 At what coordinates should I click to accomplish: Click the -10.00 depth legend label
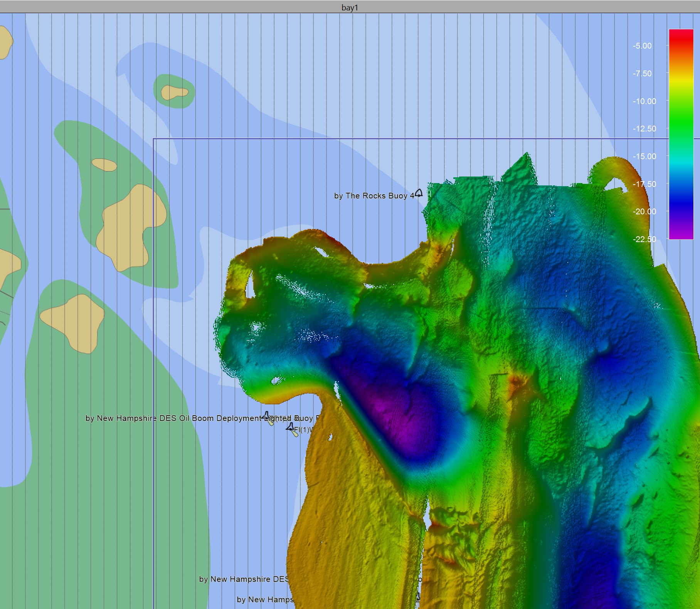(x=644, y=101)
